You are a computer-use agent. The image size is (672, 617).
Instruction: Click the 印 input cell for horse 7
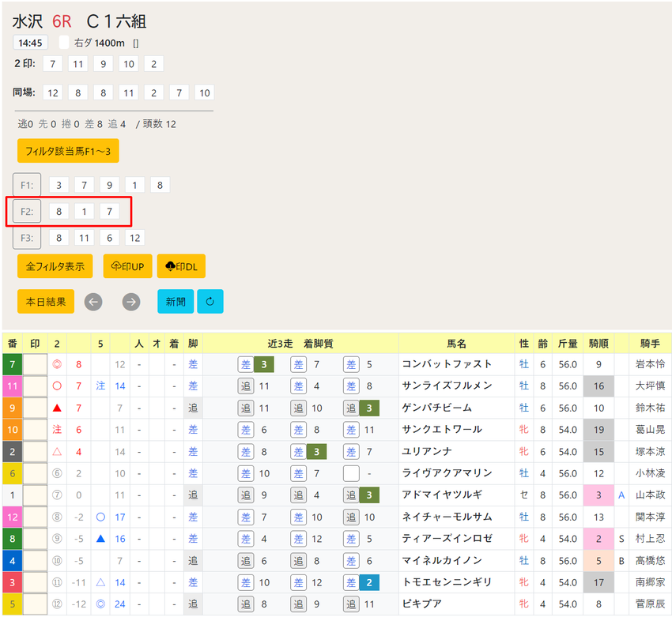pyautogui.click(x=35, y=364)
